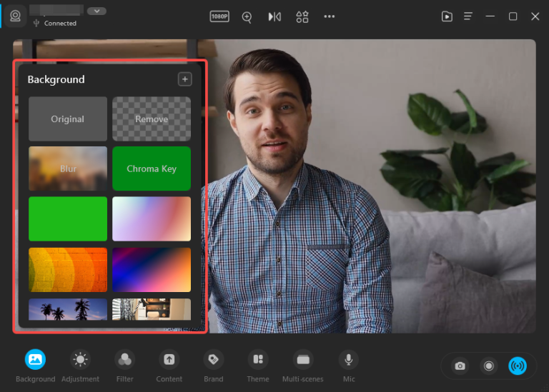Open the 1080P resolution setting

(219, 16)
